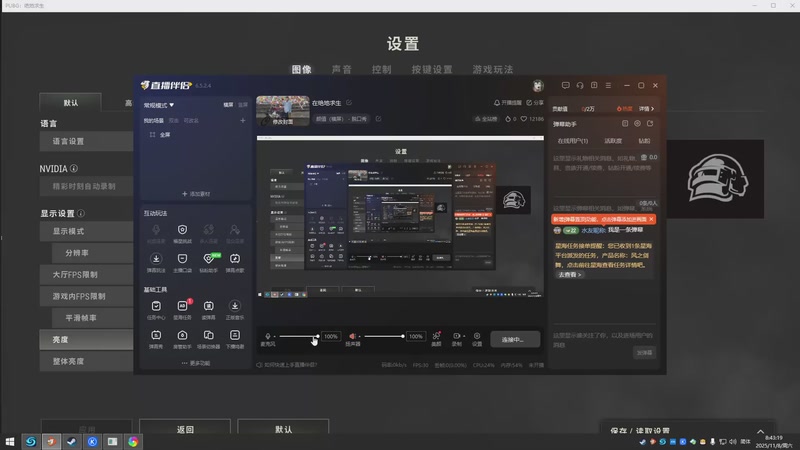Switch to 竖屏 portrait orientation

tap(243, 105)
